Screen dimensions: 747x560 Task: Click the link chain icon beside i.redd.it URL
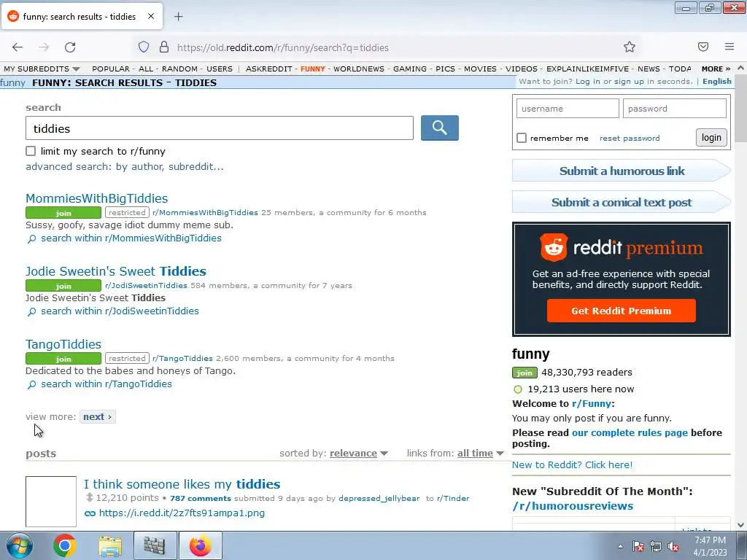[x=90, y=513]
